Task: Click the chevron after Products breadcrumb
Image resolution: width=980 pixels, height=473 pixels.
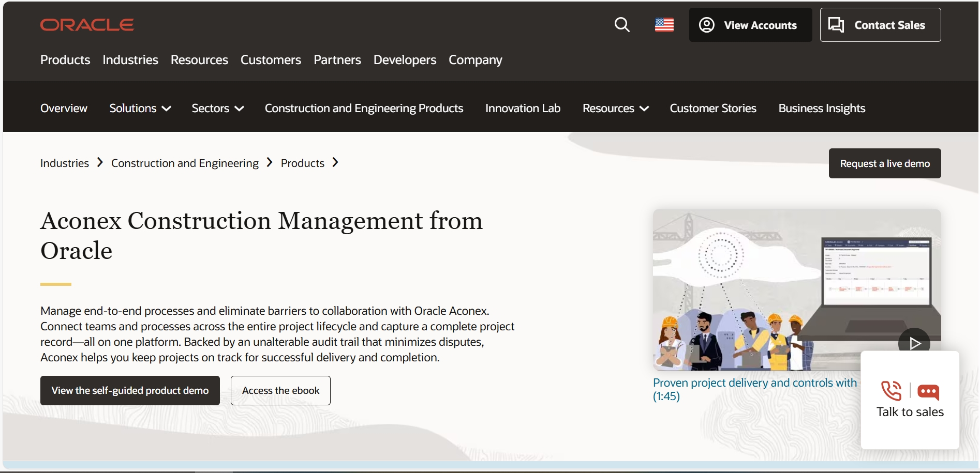Action: tap(335, 162)
